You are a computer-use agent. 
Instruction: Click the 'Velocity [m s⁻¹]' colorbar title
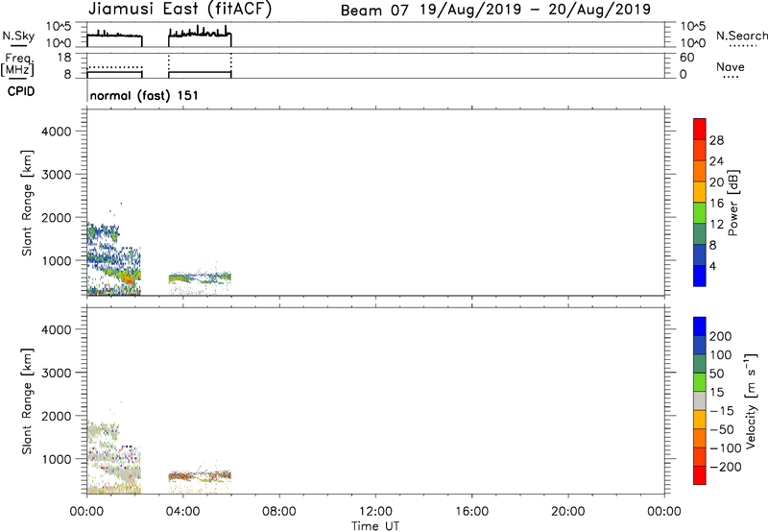[x=751, y=400]
